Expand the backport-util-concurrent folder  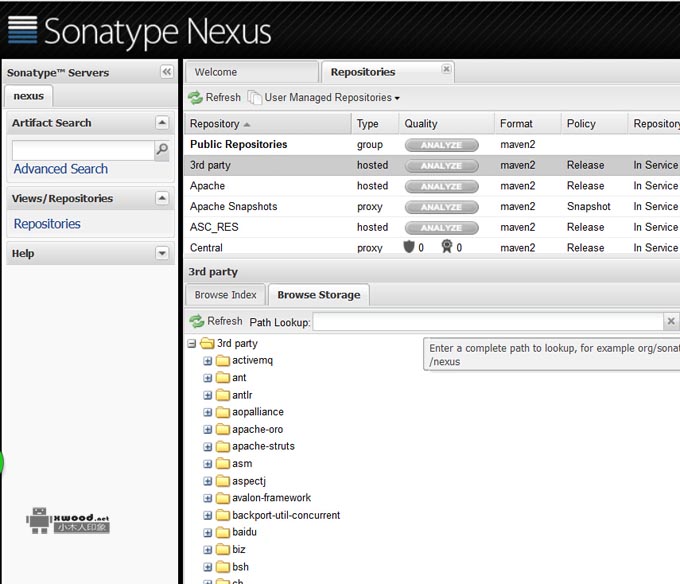208,515
